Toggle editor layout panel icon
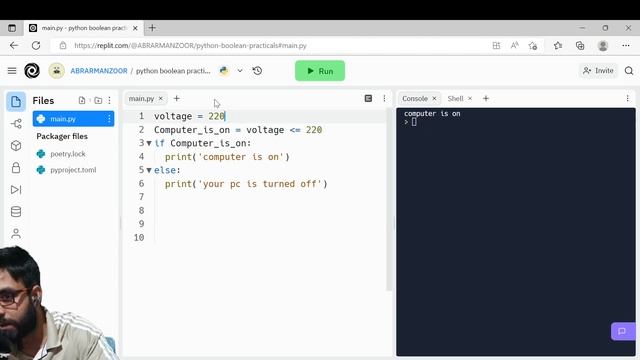Viewport: 640px width, 360px height. pos(368,98)
